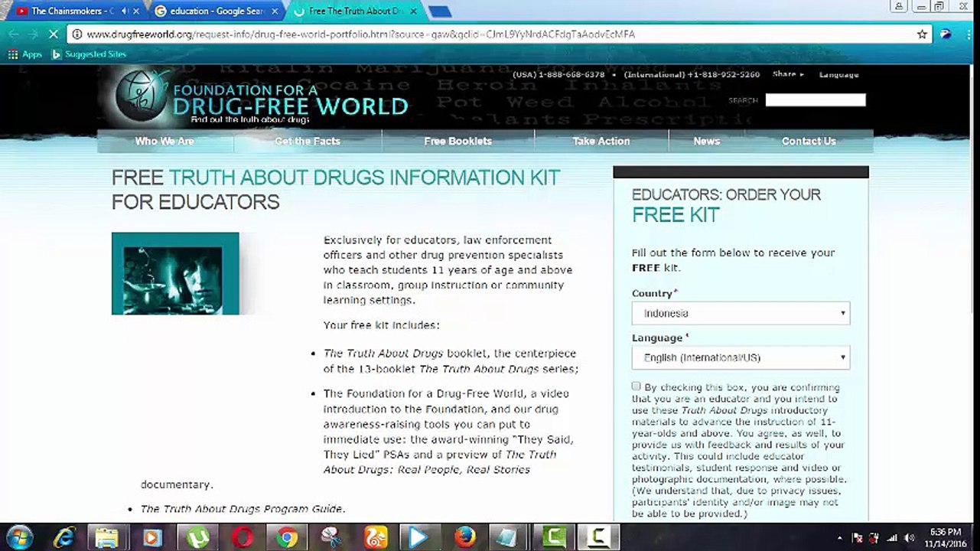Click the information kit thumbnail image
This screenshot has height=551, width=980.
click(x=175, y=273)
